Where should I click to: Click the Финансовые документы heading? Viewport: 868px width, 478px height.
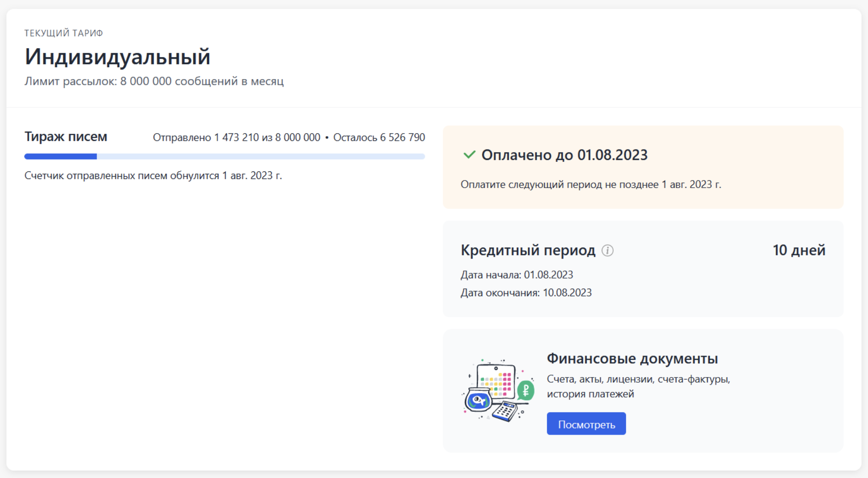[632, 358]
